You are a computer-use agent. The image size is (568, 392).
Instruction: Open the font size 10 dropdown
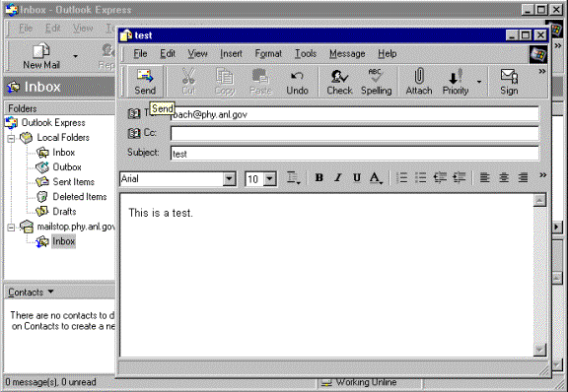tap(270, 179)
